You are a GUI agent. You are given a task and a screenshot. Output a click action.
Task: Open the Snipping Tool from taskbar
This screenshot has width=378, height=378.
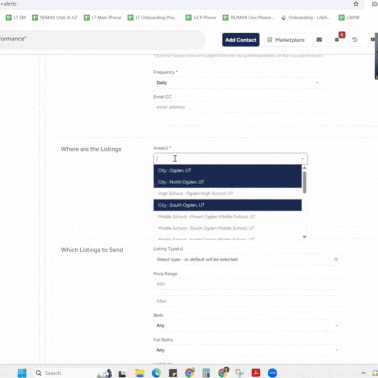[239, 373]
